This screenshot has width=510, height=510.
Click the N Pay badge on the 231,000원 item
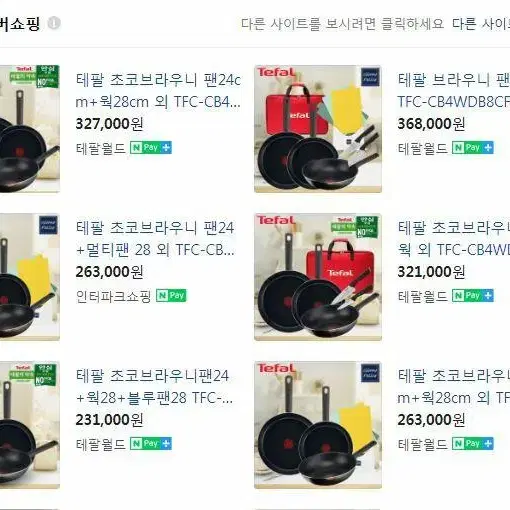click(151, 444)
